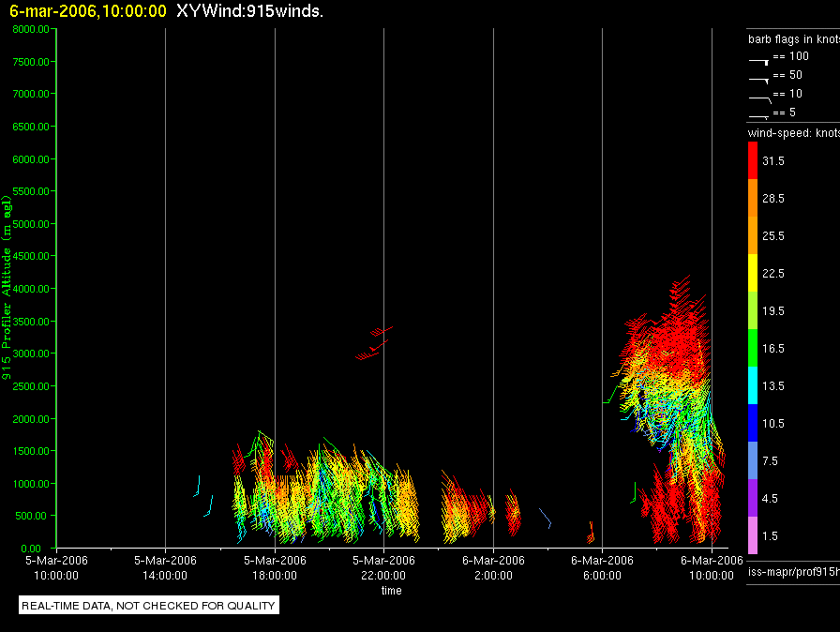Click the 915 Profiler Altitude axis title
This screenshot has height=632, width=840.
pos(7,288)
